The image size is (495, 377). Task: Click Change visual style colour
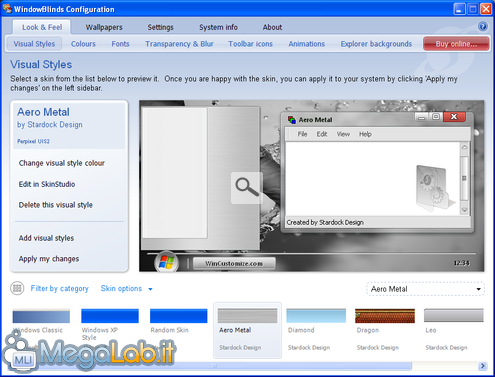pos(62,163)
